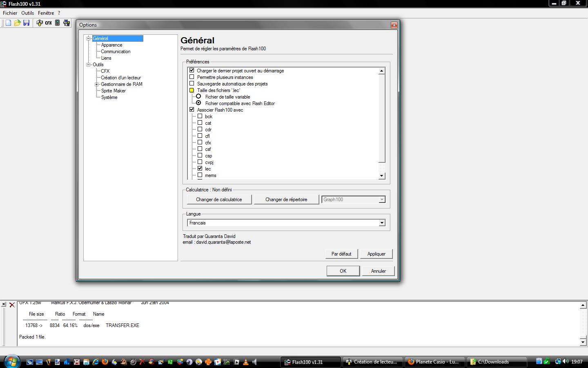588x368 pixels.
Task: Open the Fichier menu
Action: point(10,13)
